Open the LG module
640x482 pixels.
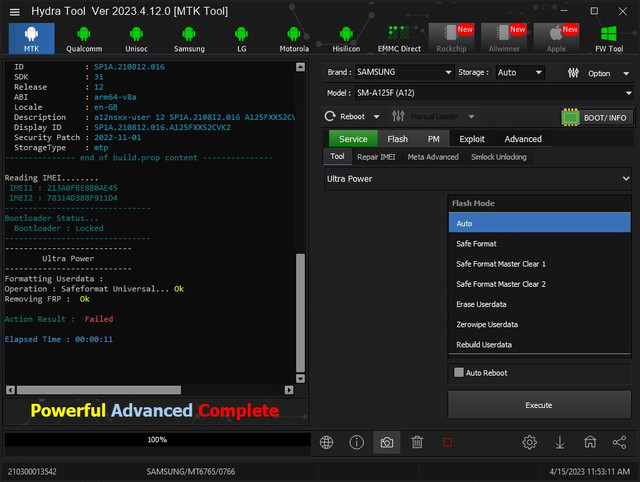pyautogui.click(x=241, y=38)
